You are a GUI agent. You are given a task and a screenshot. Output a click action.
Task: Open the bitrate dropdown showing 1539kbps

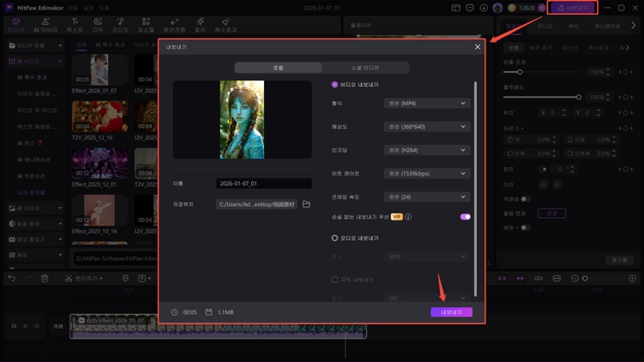(x=427, y=173)
